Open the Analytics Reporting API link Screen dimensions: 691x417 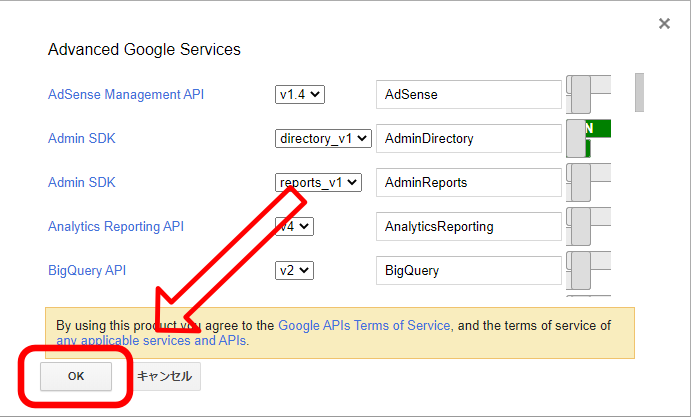116,227
